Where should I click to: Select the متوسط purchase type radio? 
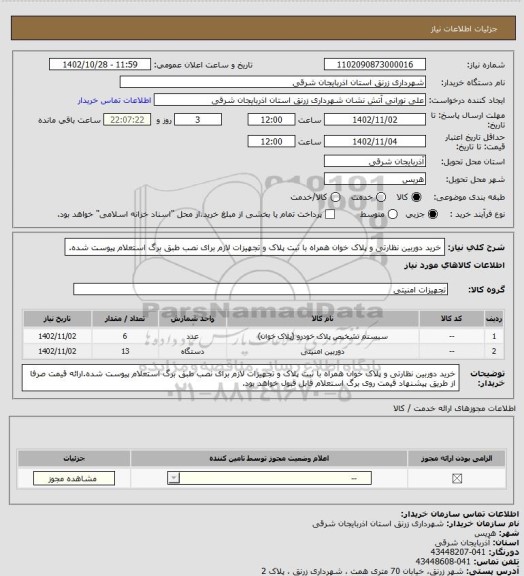[392, 214]
